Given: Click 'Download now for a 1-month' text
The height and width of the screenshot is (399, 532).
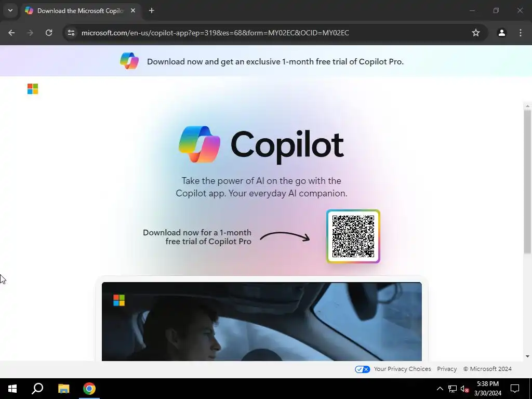Looking at the screenshot, I should coord(197,232).
